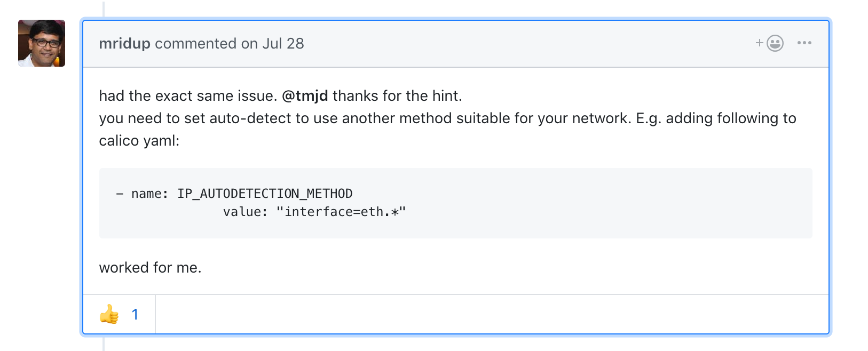Click the IP_AUTODETECTION_METHOD text in code
The image size is (868, 351).
pyautogui.click(x=265, y=194)
